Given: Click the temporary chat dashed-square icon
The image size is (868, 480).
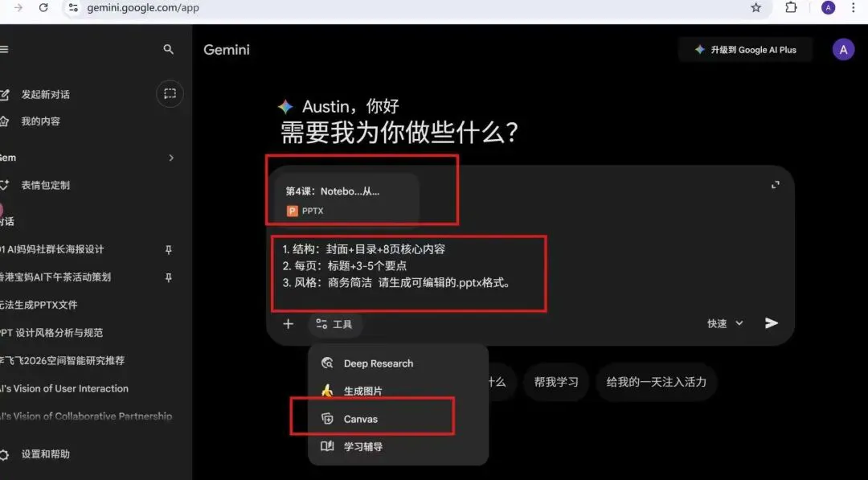Looking at the screenshot, I should click(x=170, y=93).
